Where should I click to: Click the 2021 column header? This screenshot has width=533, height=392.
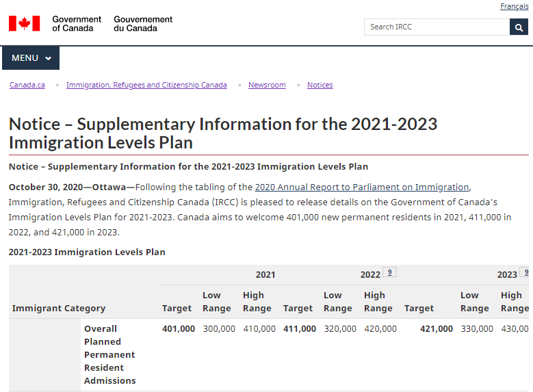(x=265, y=275)
